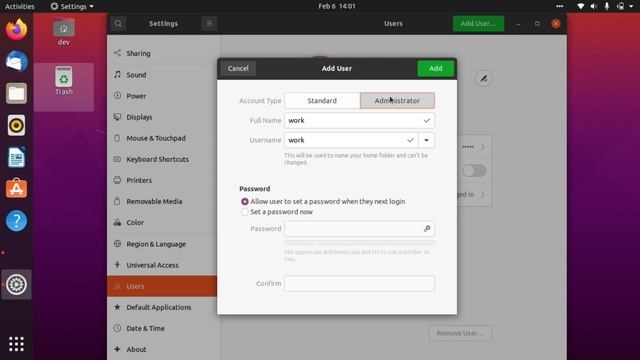Expand the password row chevron in Users panel

pyautogui.click(x=482, y=147)
